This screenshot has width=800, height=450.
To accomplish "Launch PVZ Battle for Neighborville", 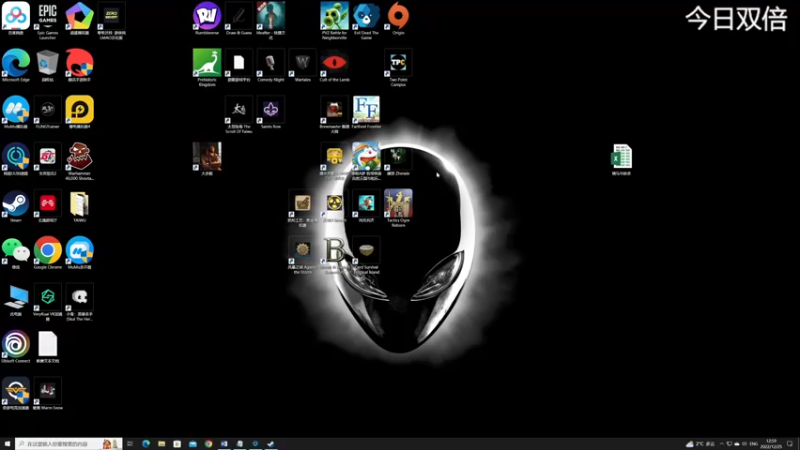I will (x=334, y=21).
